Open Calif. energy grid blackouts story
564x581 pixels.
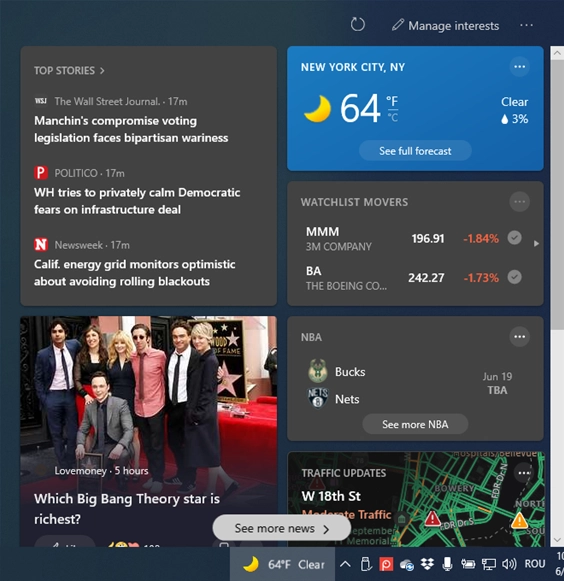[x=135, y=273]
